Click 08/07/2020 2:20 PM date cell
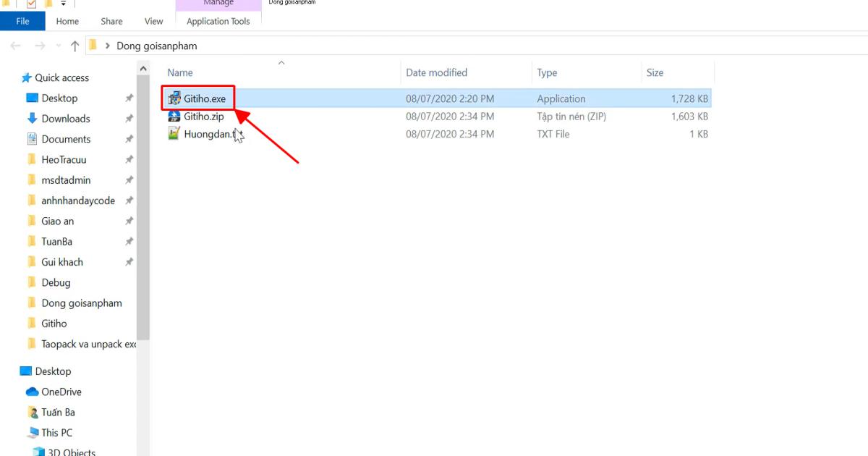Screen dimensions: 868x456 [450, 98]
